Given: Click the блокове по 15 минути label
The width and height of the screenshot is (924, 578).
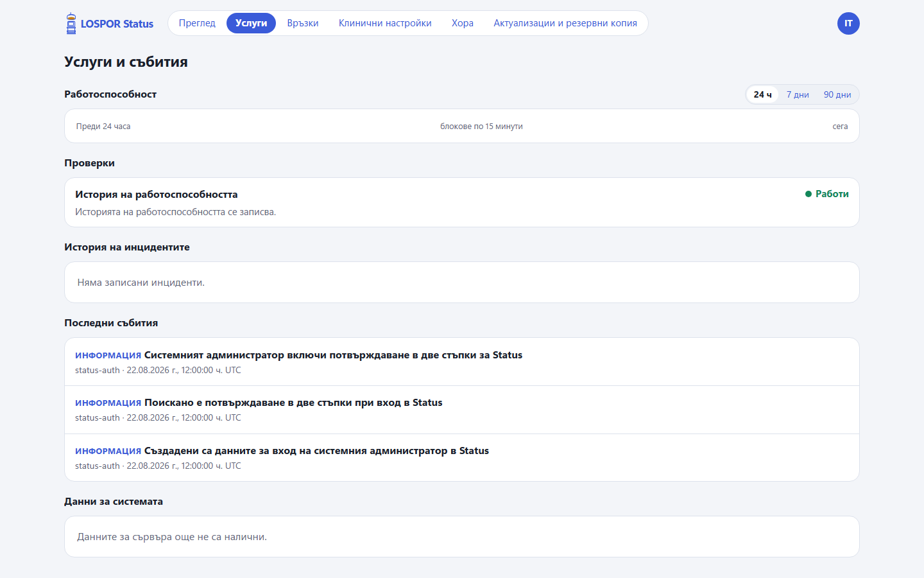Looking at the screenshot, I should point(481,127).
